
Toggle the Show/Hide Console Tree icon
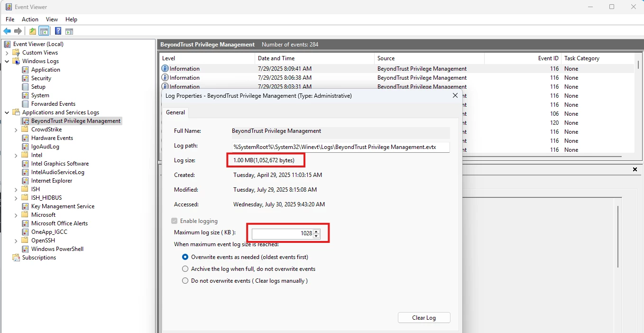point(44,31)
